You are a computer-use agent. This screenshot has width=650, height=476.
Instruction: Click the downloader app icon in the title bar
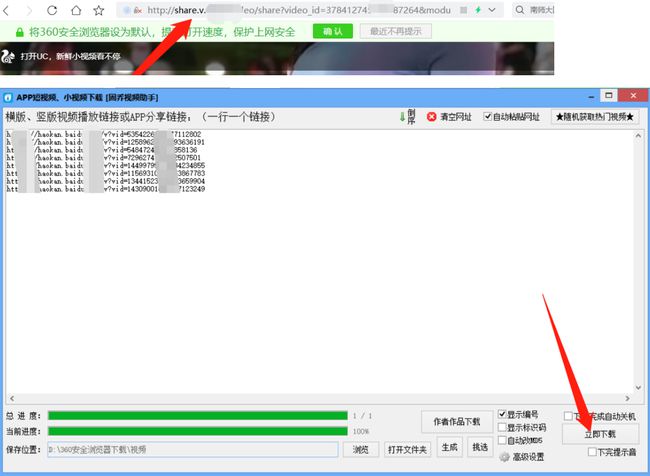[8, 98]
